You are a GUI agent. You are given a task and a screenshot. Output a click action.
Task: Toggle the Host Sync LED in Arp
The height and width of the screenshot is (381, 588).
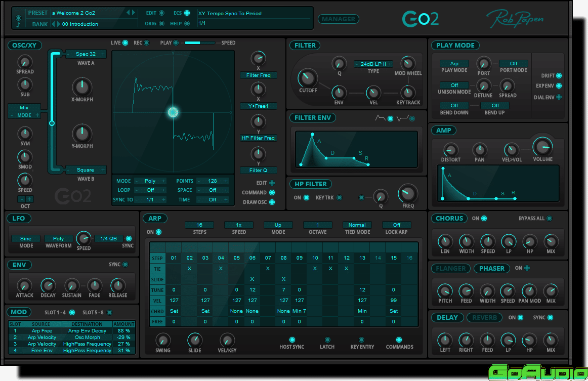pos(292,340)
